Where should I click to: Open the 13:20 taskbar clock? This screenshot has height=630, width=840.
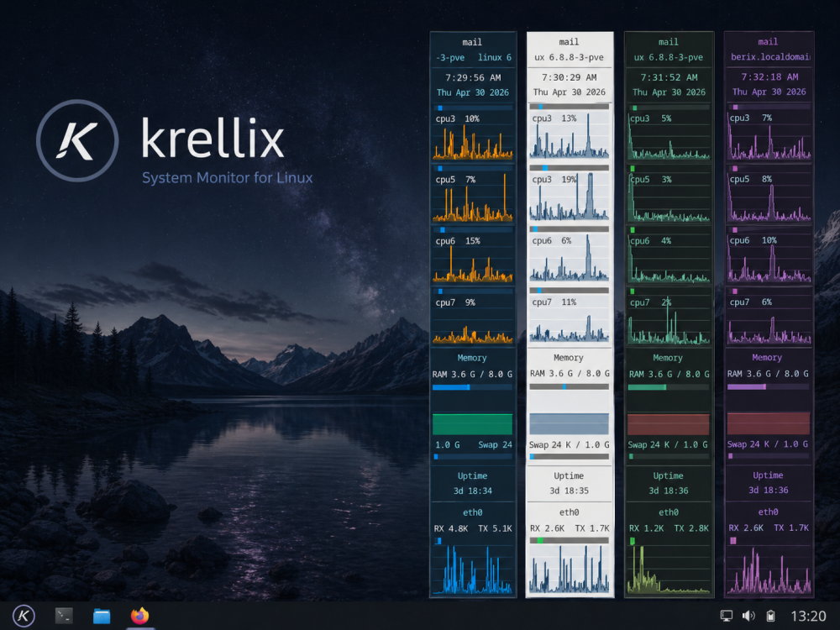click(x=808, y=616)
